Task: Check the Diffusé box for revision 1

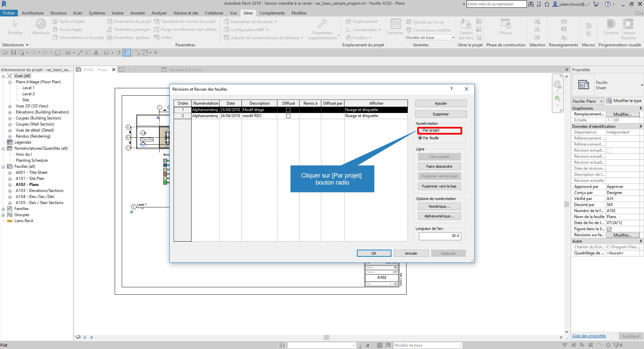Action: 288,110
